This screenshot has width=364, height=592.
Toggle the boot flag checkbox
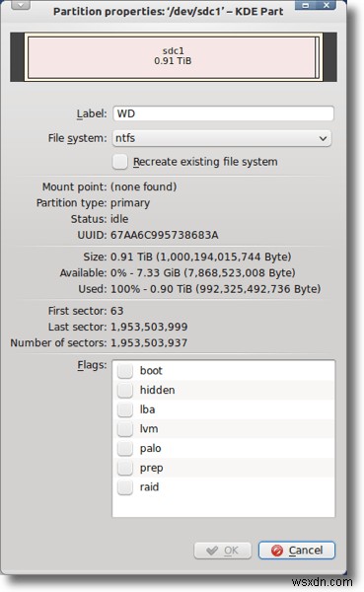(x=124, y=371)
